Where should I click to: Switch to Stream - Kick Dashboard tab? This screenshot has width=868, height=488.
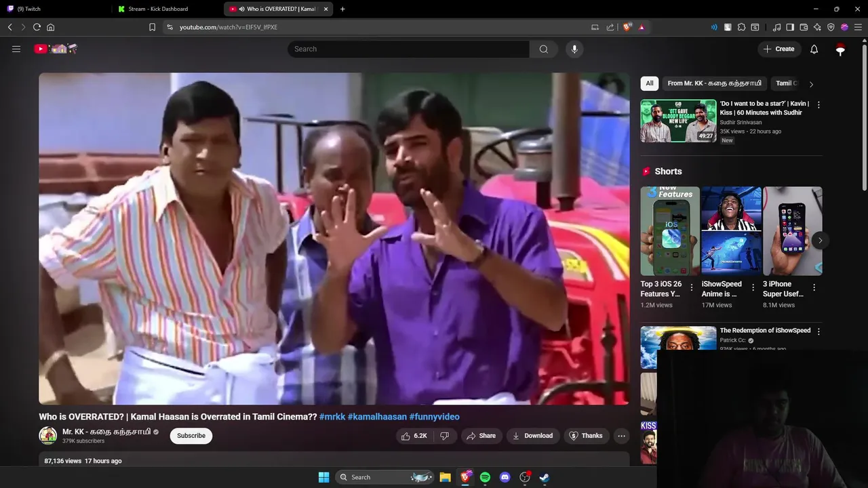coord(167,9)
